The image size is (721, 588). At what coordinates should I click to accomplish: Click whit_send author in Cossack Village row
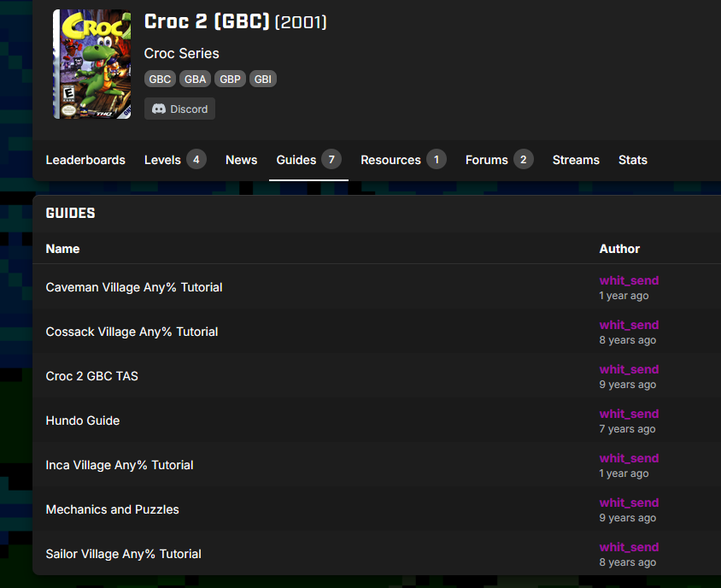pos(629,326)
